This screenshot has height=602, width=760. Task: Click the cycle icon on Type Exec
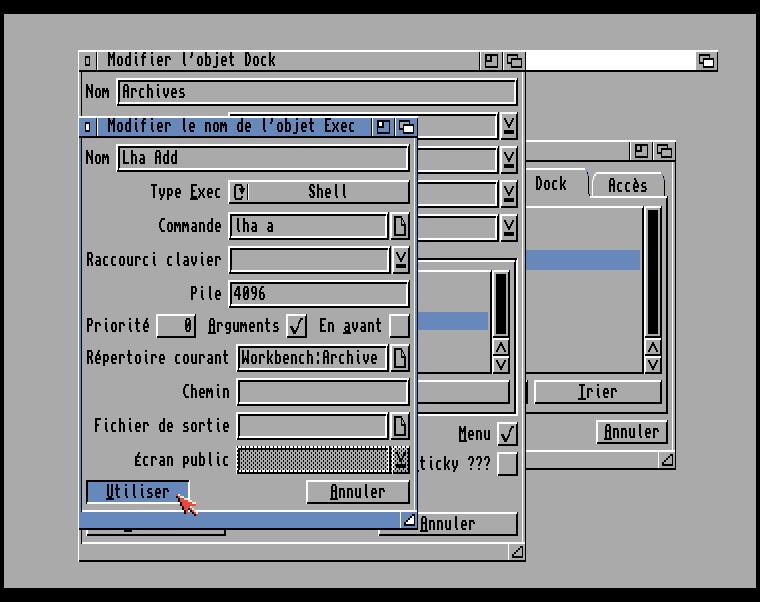point(240,192)
